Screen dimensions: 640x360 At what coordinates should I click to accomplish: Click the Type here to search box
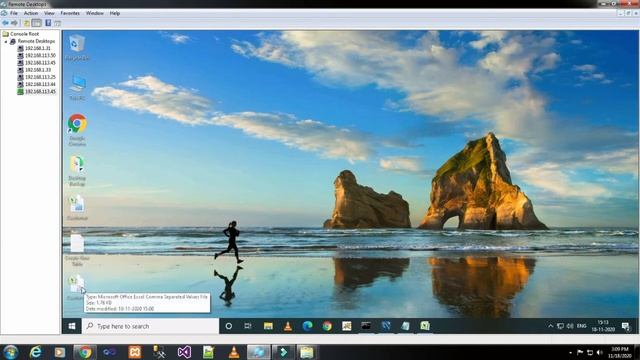(151, 326)
